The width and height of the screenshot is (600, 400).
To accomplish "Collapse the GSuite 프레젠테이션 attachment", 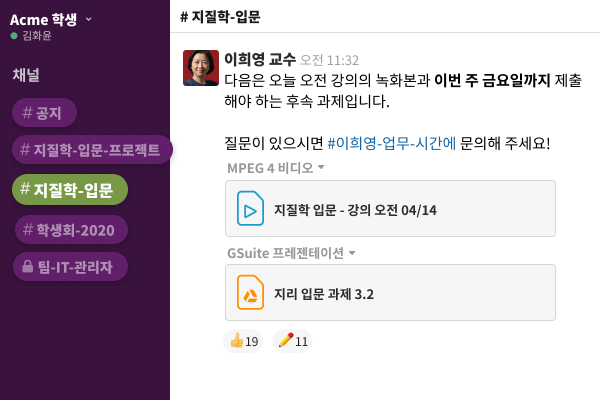I will pos(352,253).
